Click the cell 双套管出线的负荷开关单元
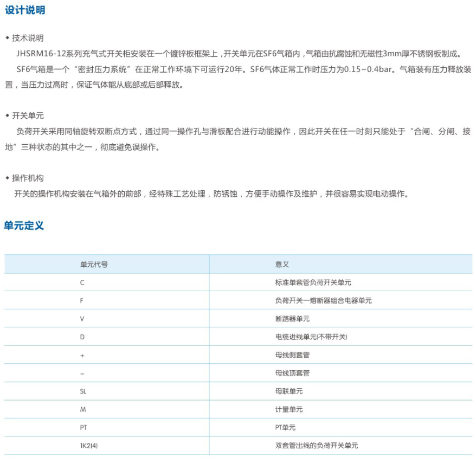 click(x=316, y=446)
